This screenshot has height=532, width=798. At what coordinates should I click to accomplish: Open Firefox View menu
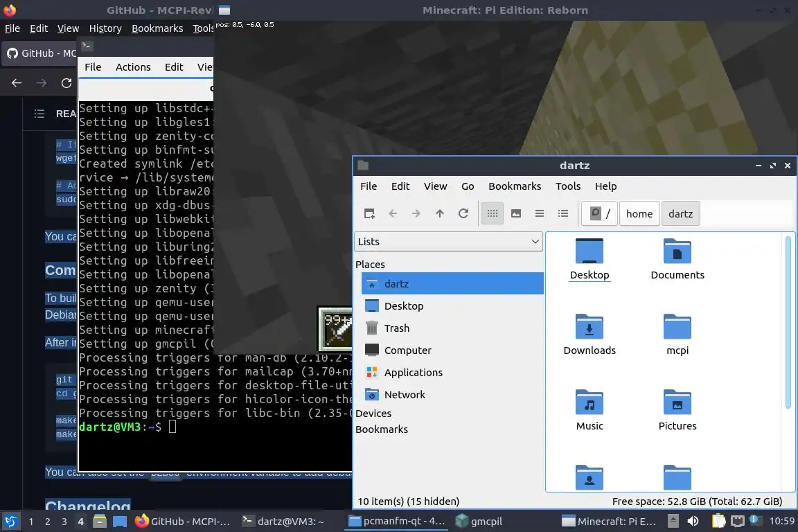(68, 28)
